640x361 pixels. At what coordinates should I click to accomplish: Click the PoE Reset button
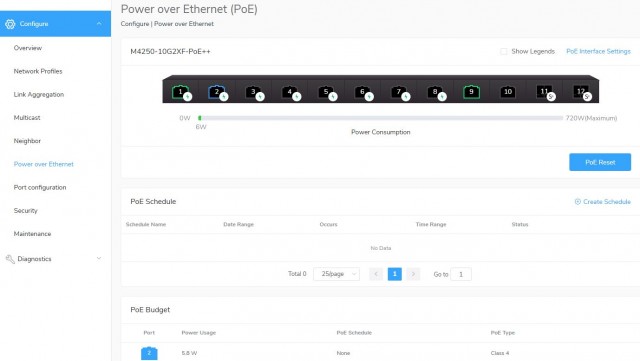[x=600, y=162]
